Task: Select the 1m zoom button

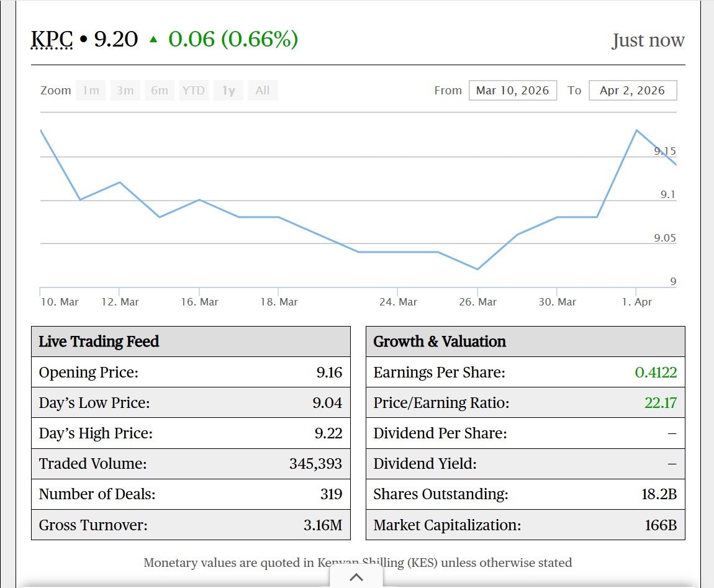Action: (x=91, y=90)
